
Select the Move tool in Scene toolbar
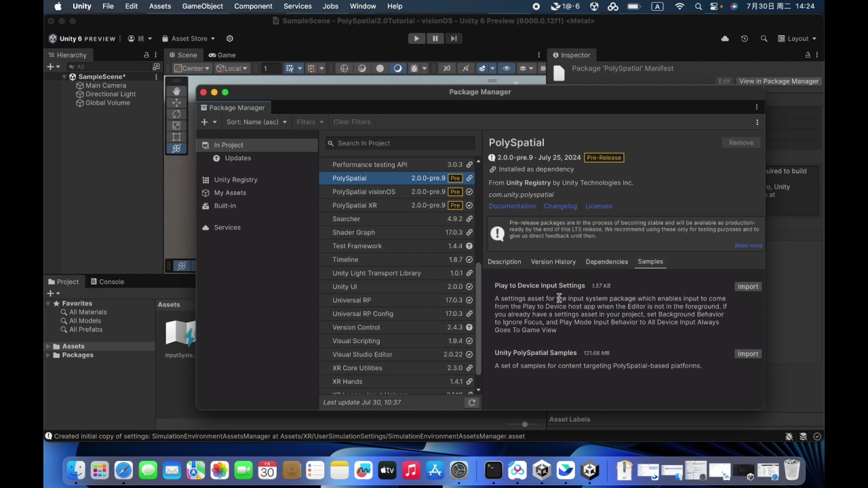click(x=176, y=102)
